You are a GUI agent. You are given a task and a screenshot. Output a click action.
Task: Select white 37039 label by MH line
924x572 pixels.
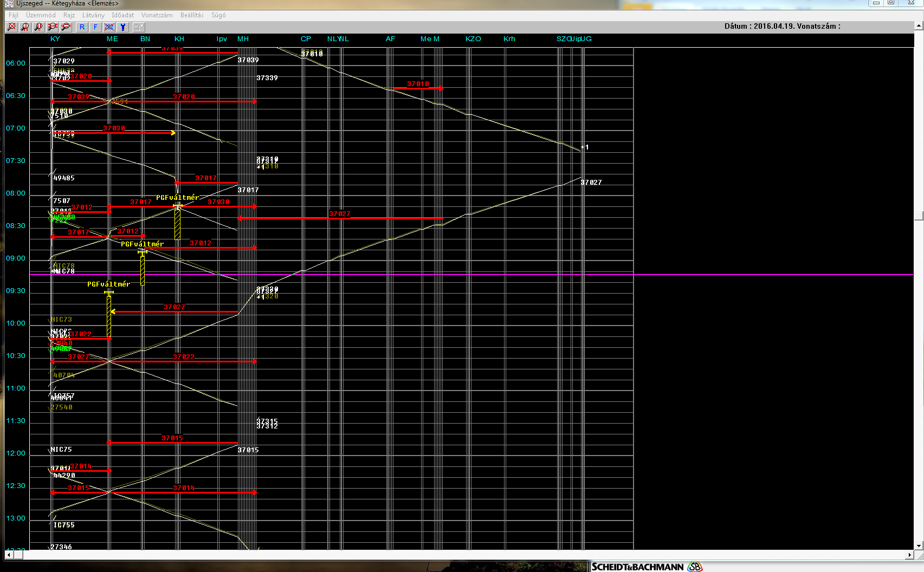(248, 60)
